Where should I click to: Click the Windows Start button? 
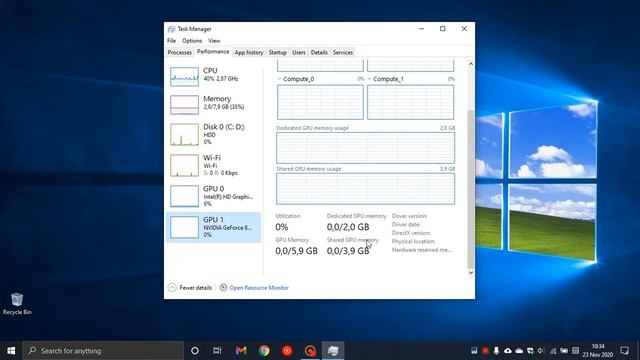(x=11, y=351)
